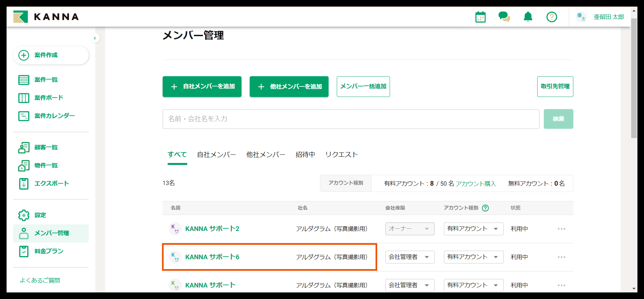
Task: Click 自社メンバーを追加 button
Action: tap(202, 87)
